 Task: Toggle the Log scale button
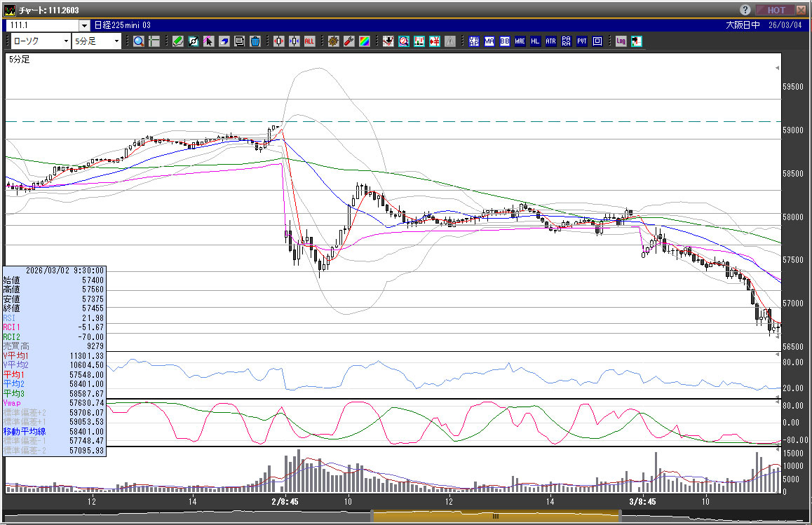click(x=621, y=41)
